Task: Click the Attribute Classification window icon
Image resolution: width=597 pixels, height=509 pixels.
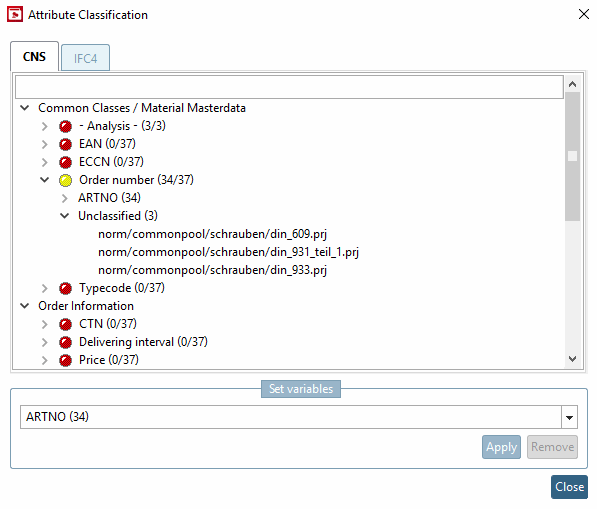Action: (x=15, y=15)
